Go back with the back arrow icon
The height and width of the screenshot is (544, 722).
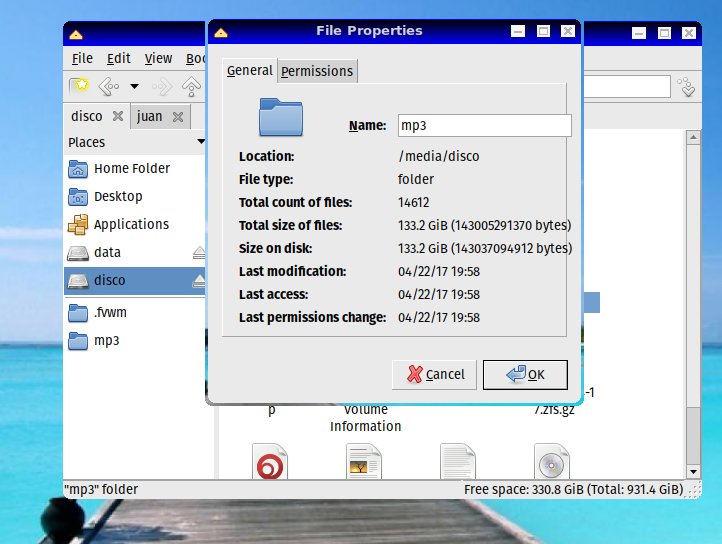108,86
